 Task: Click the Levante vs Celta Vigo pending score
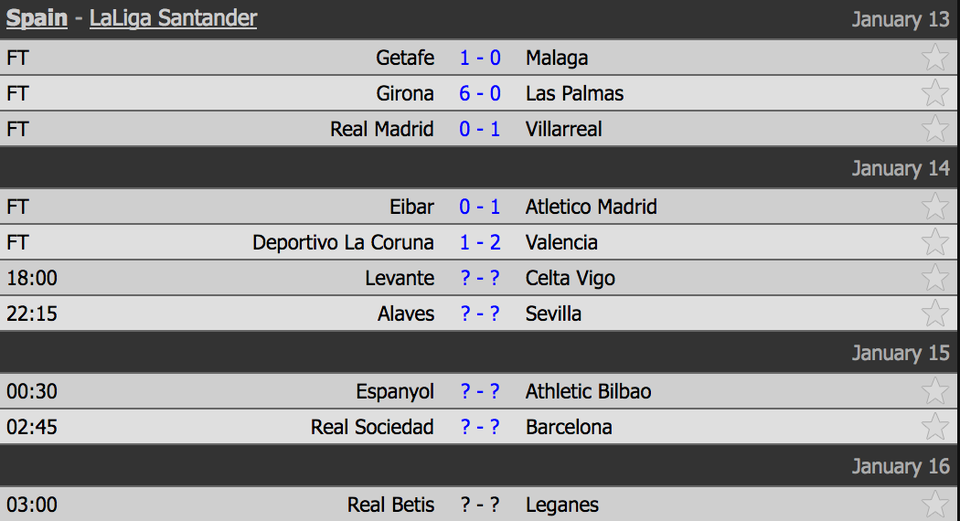click(x=480, y=278)
